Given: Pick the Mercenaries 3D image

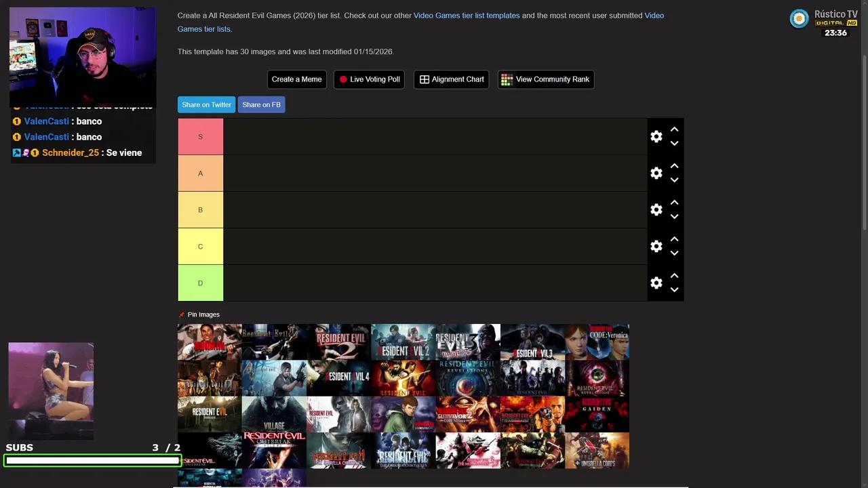Looking at the screenshot, I should point(467,451).
